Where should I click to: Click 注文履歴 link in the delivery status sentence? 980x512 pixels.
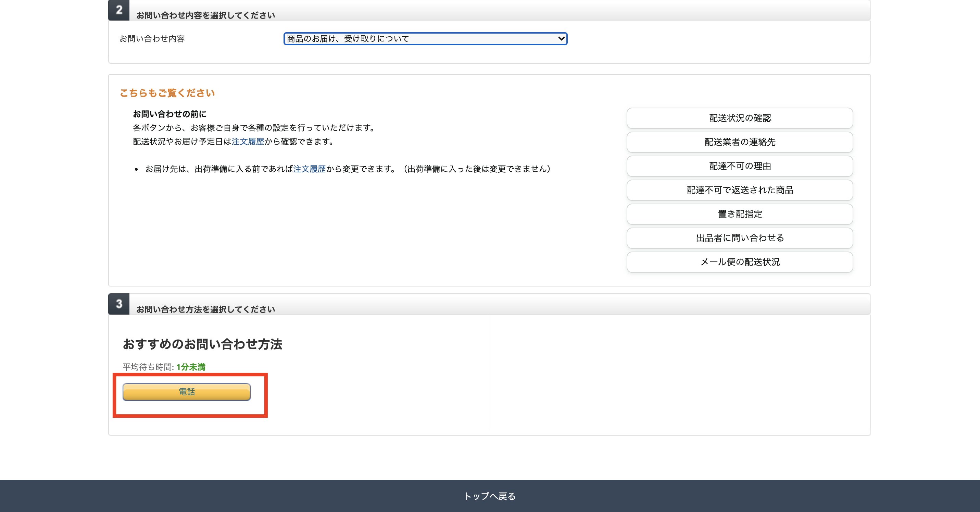pos(248,142)
